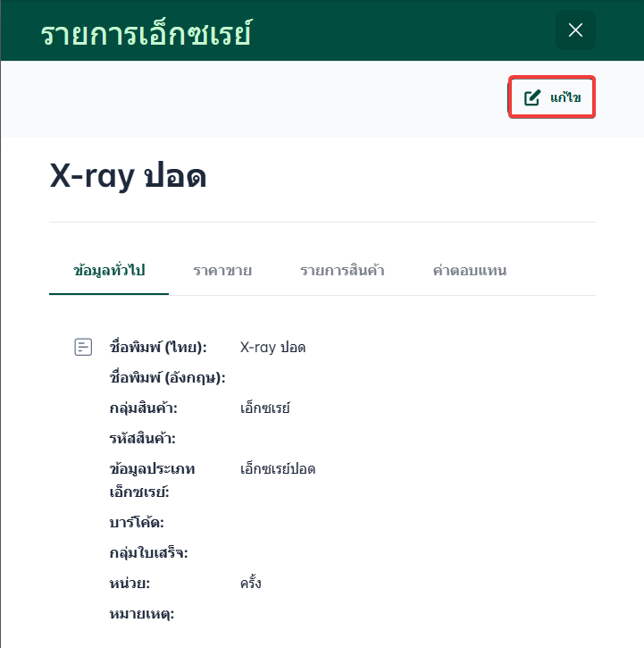
Task: Go to the ค่าตอบแทน tab
Action: 469,270
